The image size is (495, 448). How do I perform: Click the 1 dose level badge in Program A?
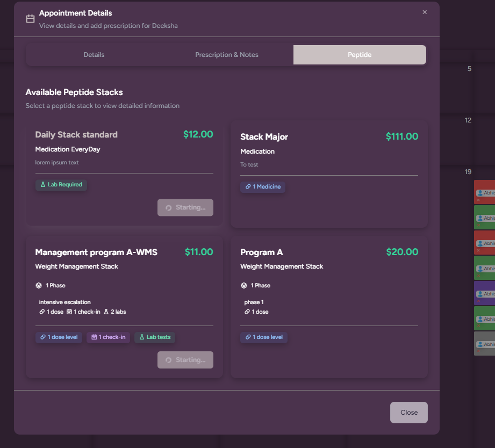(263, 337)
